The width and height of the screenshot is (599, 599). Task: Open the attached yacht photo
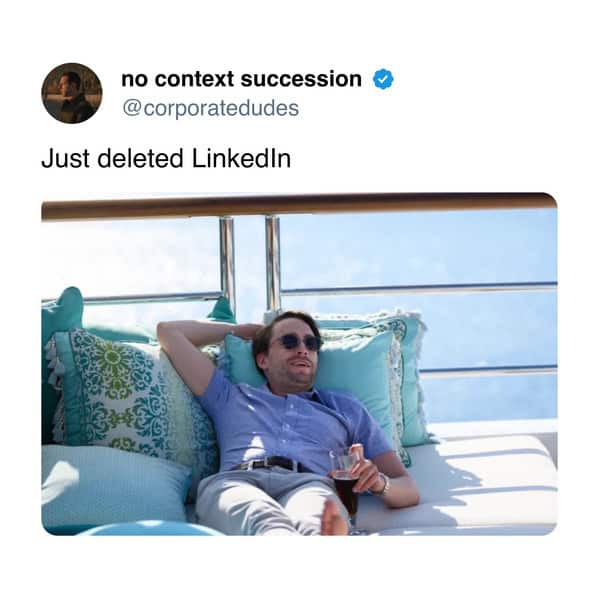299,364
